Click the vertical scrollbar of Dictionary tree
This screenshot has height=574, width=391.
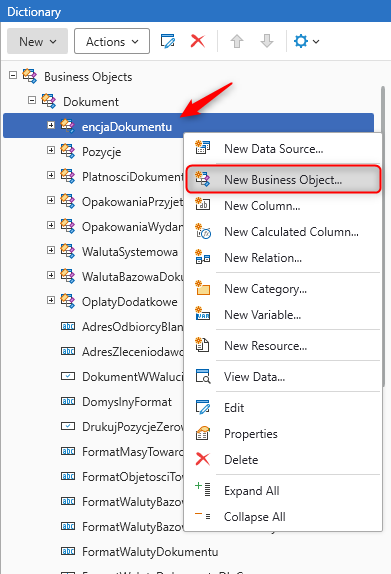tap(383, 236)
